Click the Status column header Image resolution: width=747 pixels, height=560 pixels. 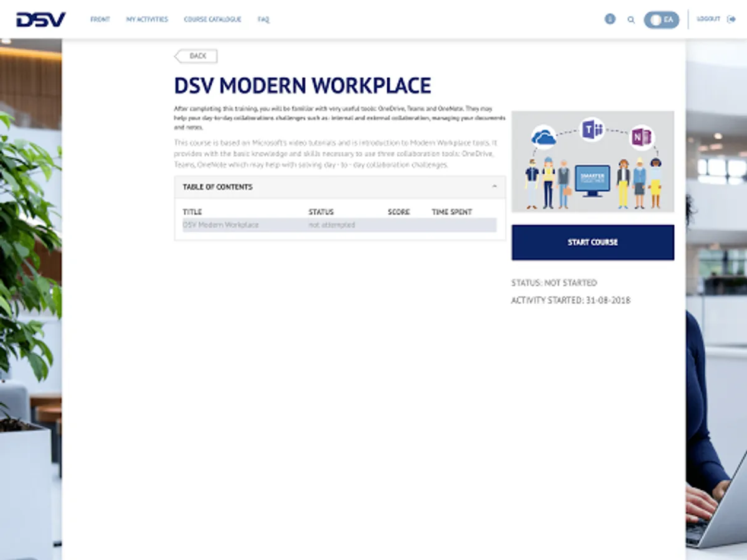[321, 212]
